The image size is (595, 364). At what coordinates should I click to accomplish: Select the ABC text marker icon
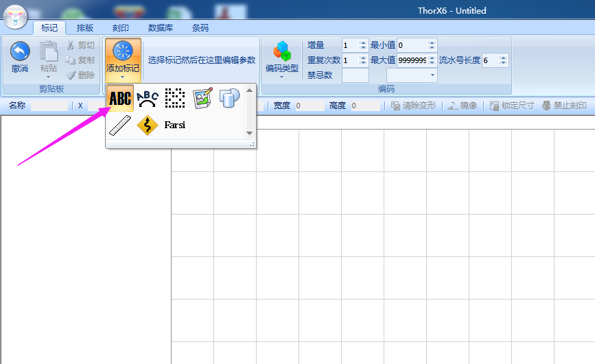coord(120,99)
